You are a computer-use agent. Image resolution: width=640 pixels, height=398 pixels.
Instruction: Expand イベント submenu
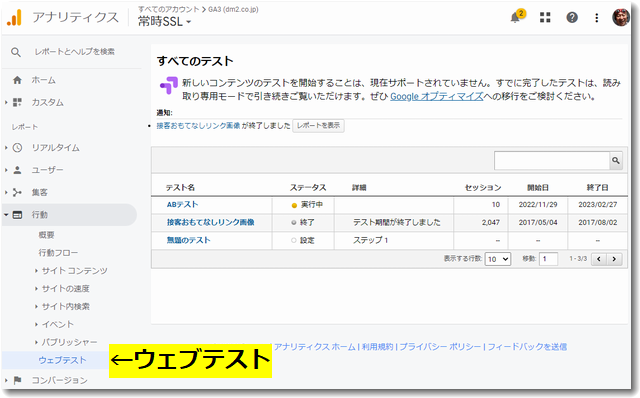pyautogui.click(x=36, y=325)
